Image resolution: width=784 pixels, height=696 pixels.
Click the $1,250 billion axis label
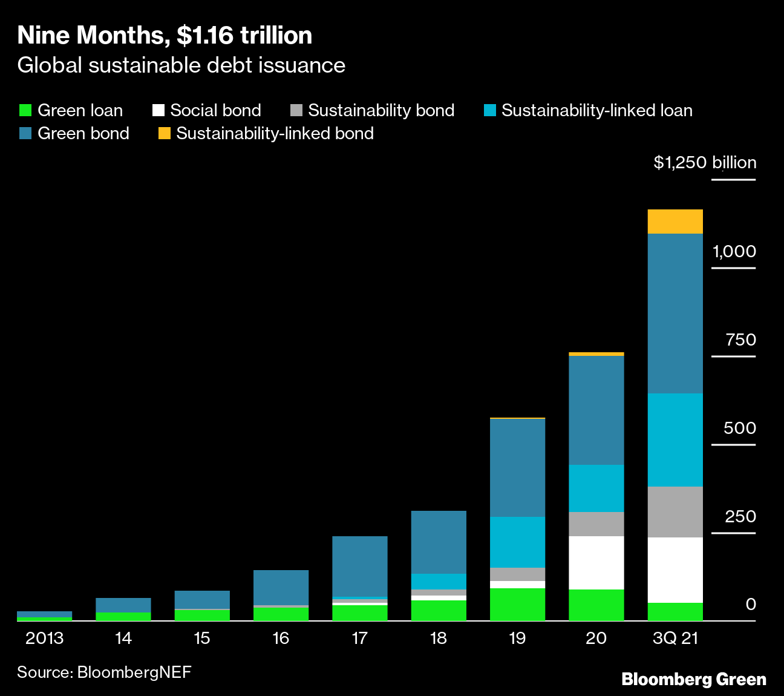click(705, 162)
